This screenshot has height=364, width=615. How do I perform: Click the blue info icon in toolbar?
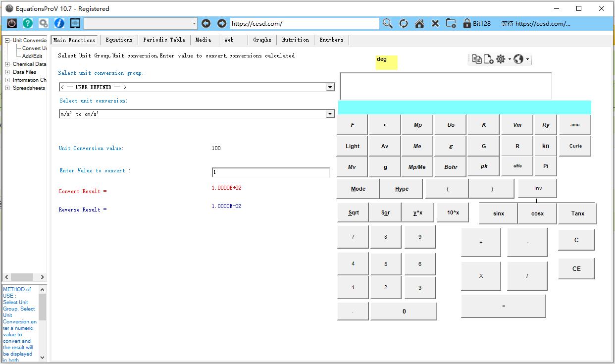click(x=59, y=23)
